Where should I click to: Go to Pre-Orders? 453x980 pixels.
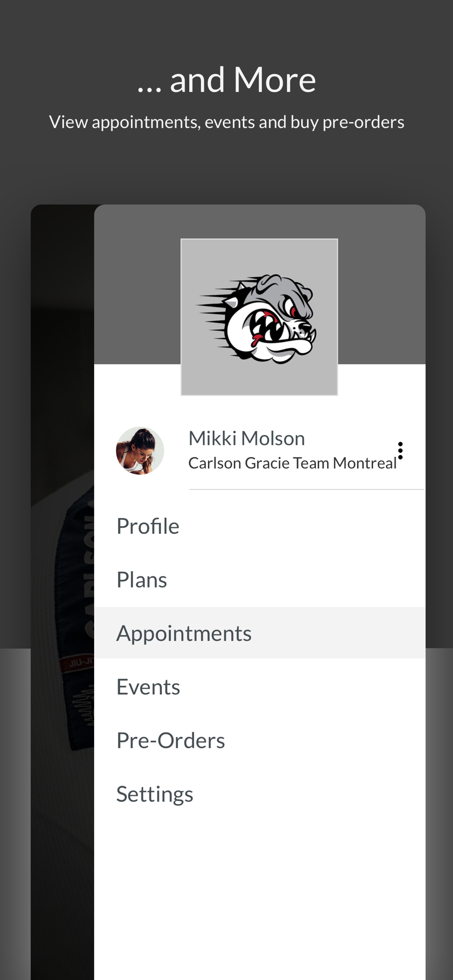pos(259,740)
